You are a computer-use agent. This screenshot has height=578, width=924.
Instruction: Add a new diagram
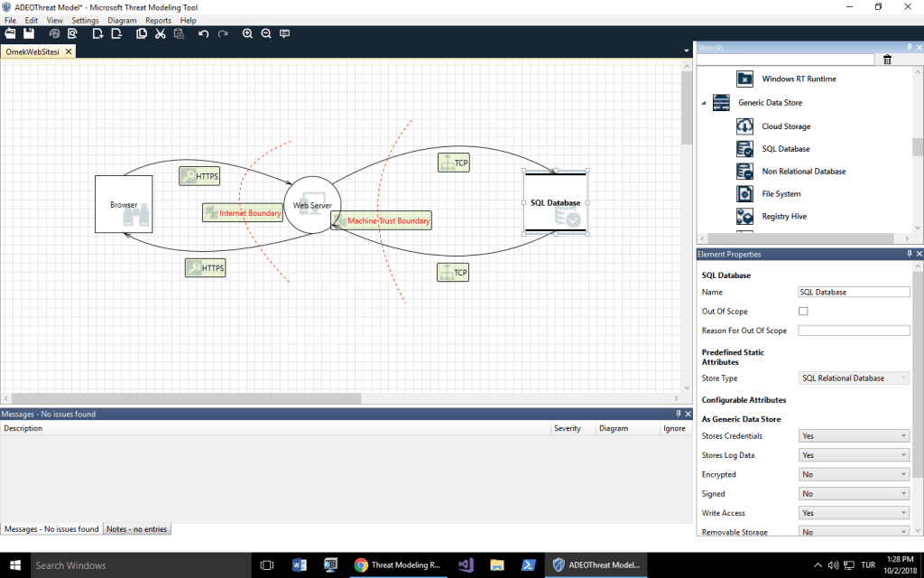[x=97, y=33]
